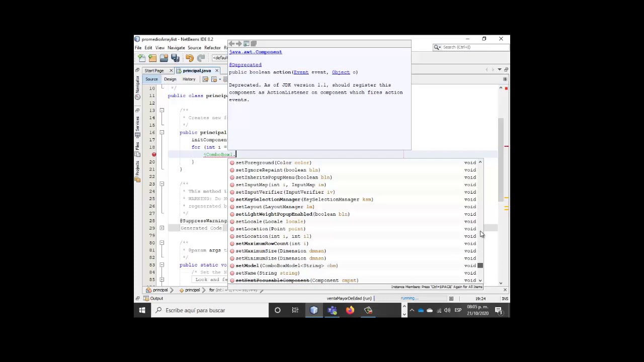
Task: Open Microsoft Teams on taskbar
Action: click(x=332, y=310)
